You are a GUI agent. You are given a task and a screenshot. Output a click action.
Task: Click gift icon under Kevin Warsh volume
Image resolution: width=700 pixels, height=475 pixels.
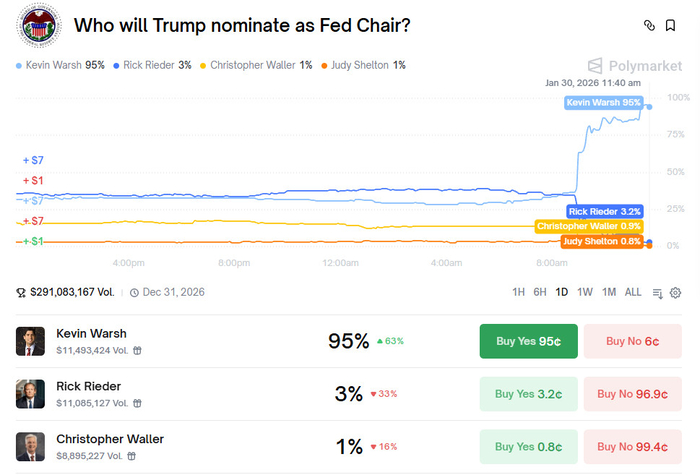point(137,350)
